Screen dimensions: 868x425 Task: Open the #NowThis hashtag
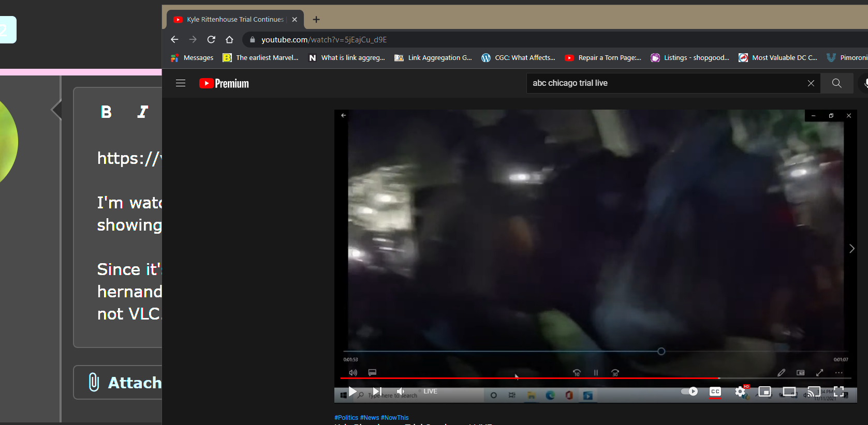coord(394,418)
